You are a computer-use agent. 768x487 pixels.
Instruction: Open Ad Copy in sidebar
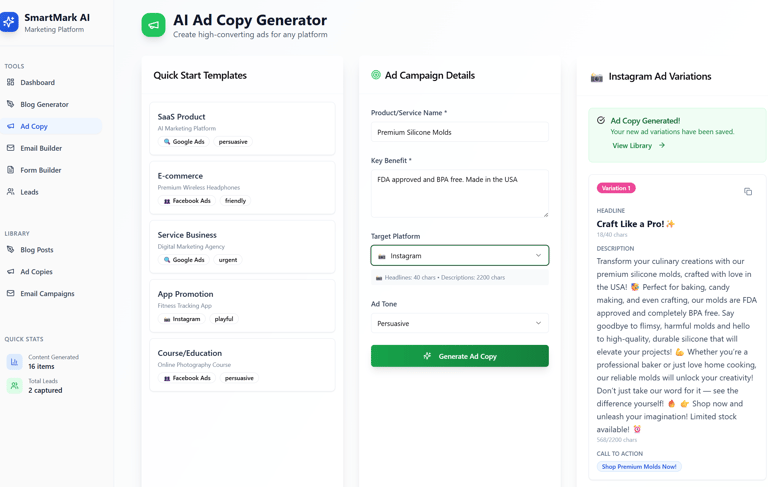(x=34, y=126)
